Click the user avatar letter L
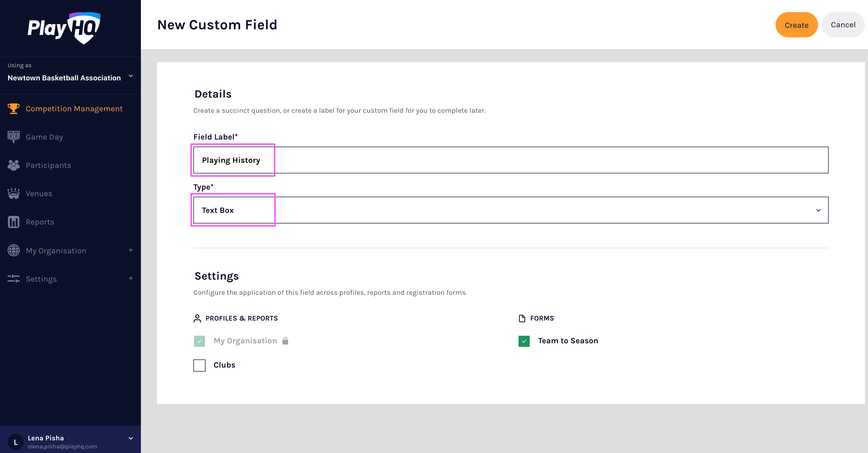This screenshot has width=868, height=453. 15,442
